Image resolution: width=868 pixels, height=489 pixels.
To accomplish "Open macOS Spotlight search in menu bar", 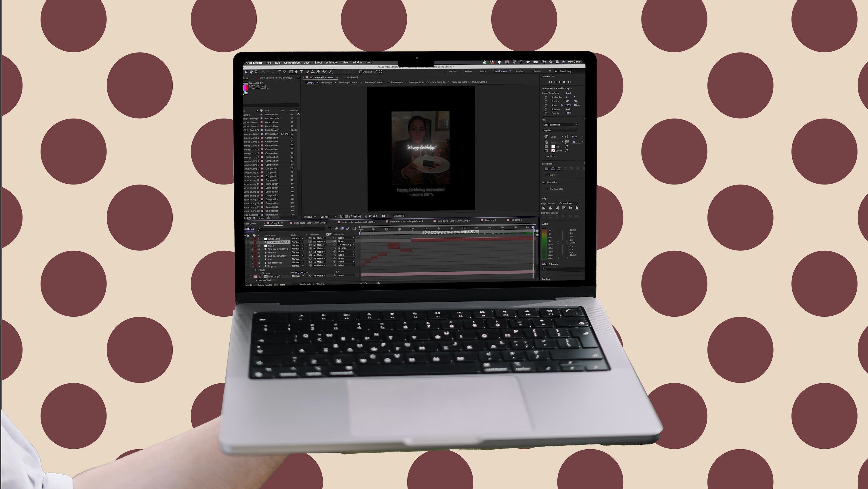I will click(551, 62).
